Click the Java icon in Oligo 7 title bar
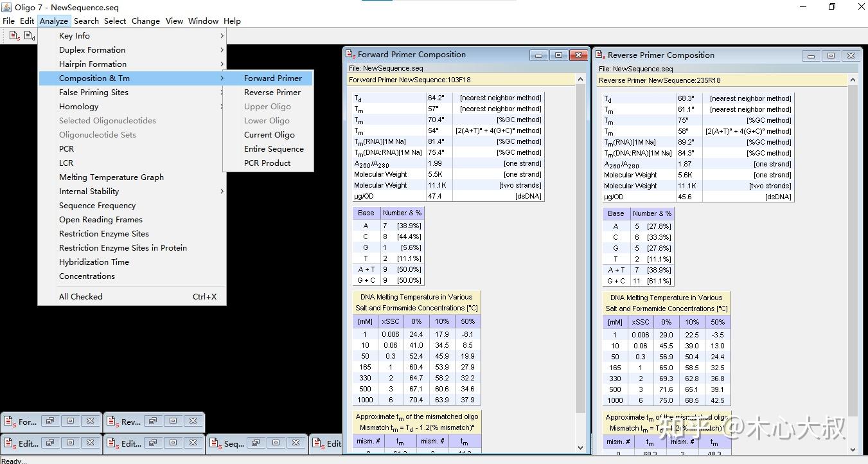Viewport: 868px width, 464px height. [6, 7]
